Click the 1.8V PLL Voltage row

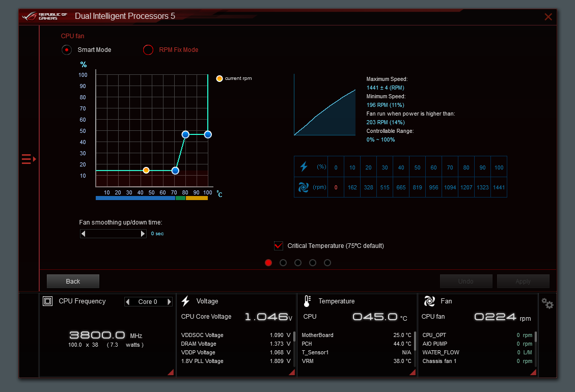pos(236,361)
